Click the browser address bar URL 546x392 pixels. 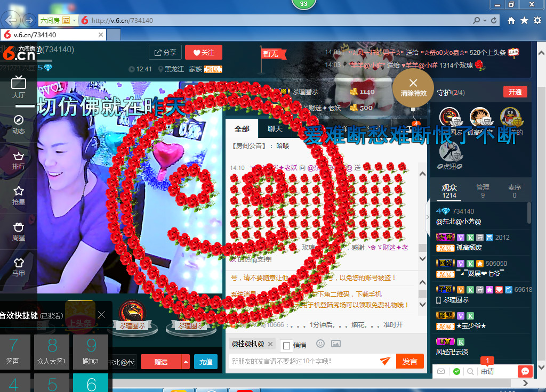tap(122, 21)
